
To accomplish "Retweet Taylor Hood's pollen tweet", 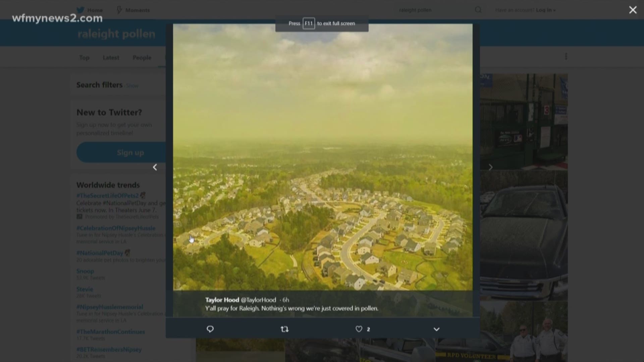I will pyautogui.click(x=284, y=329).
